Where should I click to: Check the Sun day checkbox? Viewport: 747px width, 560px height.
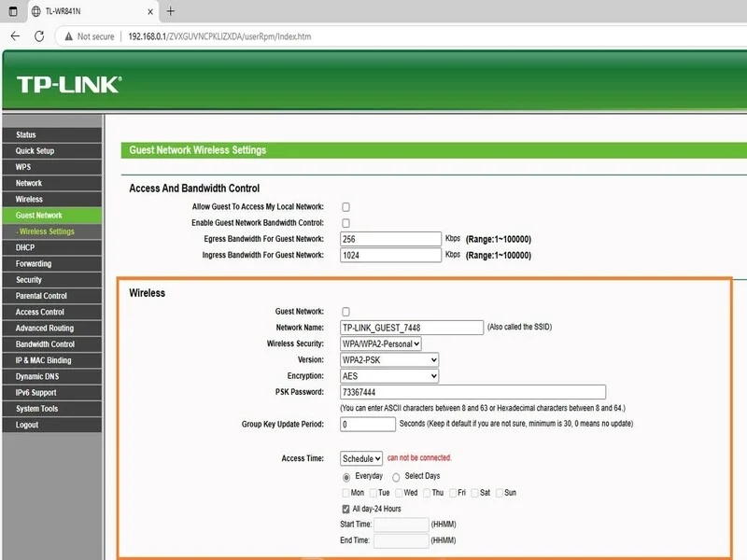click(x=500, y=493)
